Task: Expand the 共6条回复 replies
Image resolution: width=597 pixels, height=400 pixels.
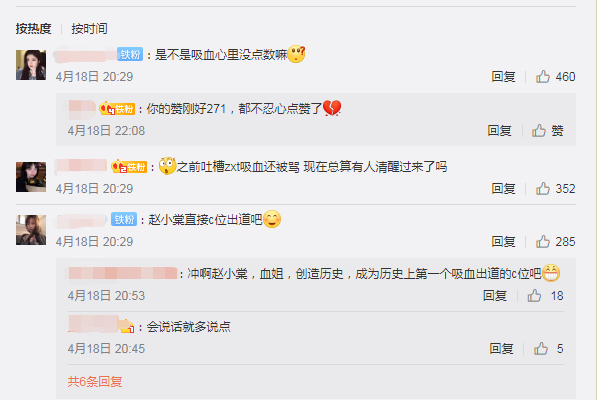Action: click(x=95, y=381)
